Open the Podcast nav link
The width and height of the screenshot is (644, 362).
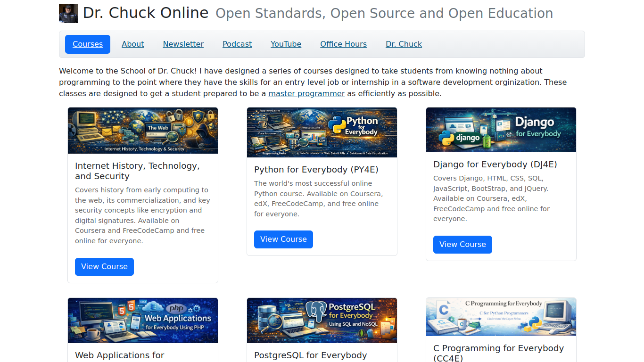pyautogui.click(x=237, y=44)
